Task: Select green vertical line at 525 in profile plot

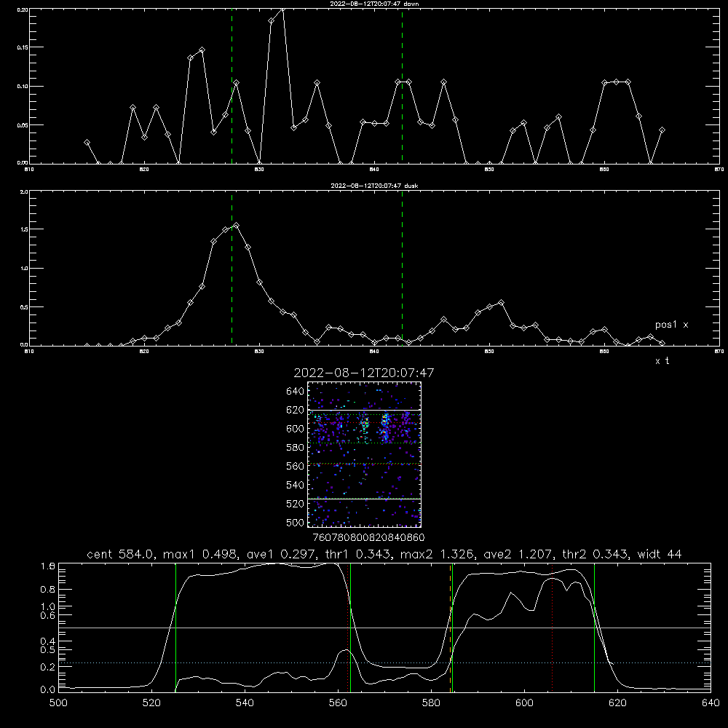Action: pos(175,628)
